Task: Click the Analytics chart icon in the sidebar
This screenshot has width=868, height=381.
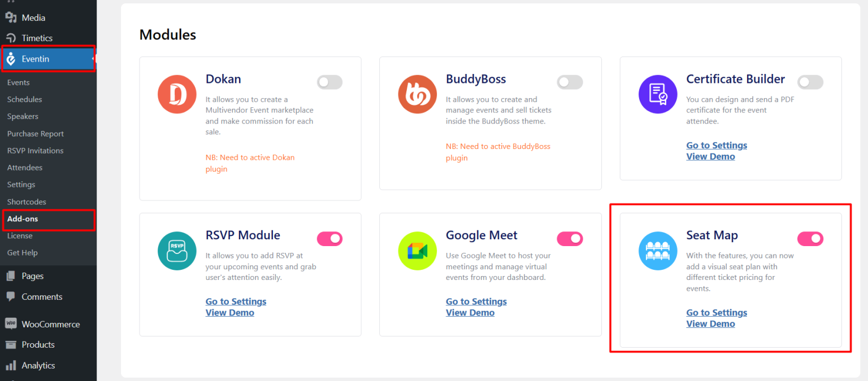Action: 11,365
